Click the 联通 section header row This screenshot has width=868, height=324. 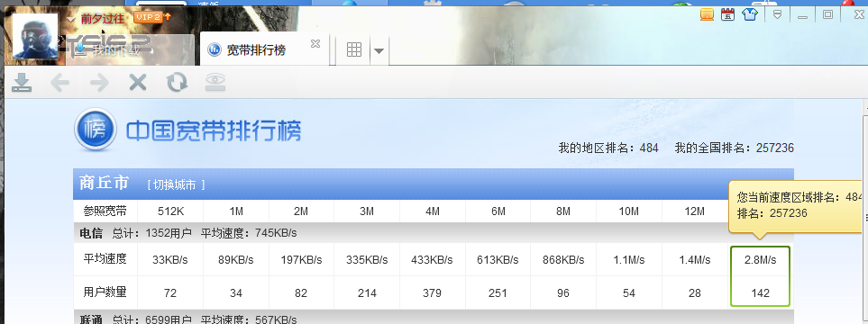click(x=434, y=318)
